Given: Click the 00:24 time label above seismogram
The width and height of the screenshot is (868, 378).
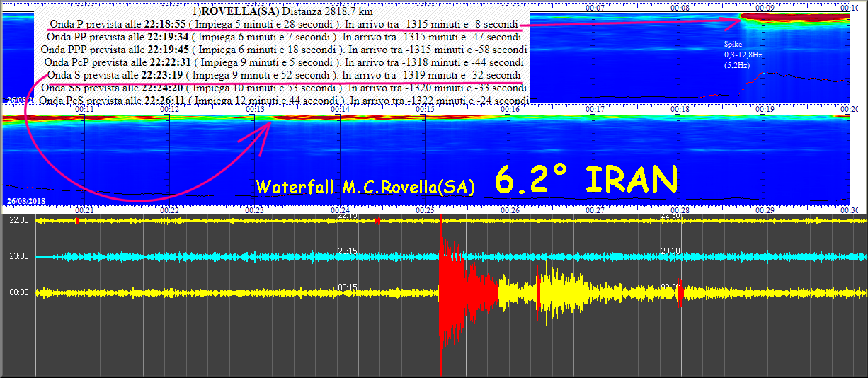Looking at the screenshot, I should pyautogui.click(x=341, y=210).
